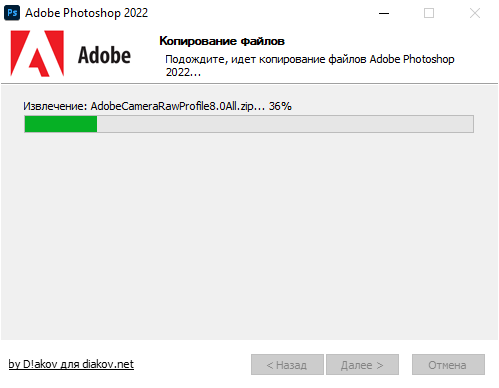Click the Копирование файлов heading
The image size is (499, 388).
point(222,41)
